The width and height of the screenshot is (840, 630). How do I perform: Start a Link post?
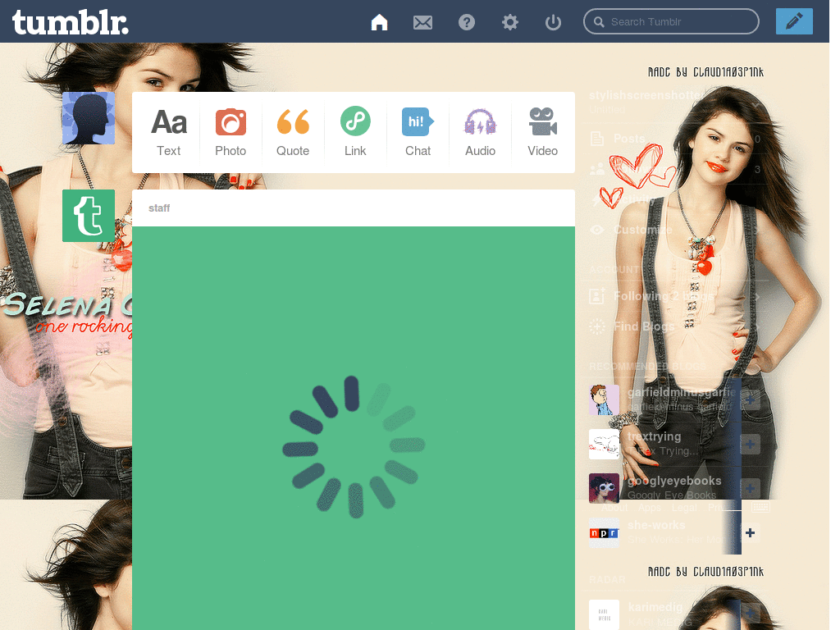(355, 131)
